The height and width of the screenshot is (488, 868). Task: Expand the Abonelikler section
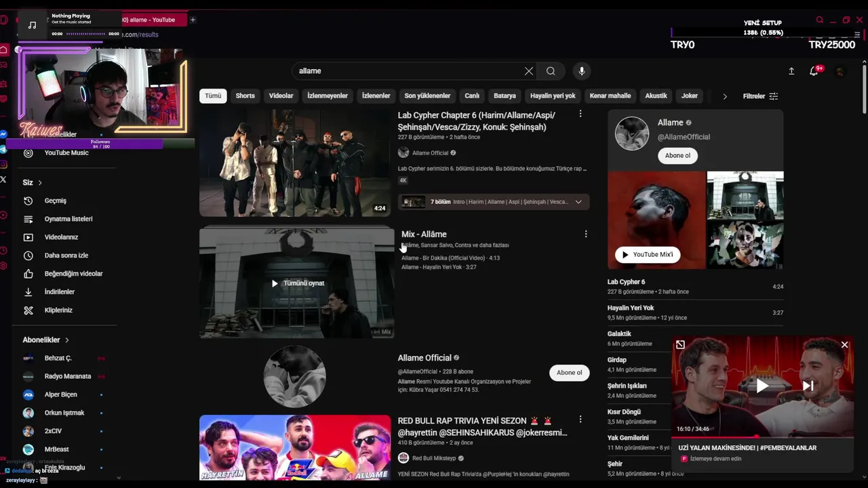tap(46, 340)
